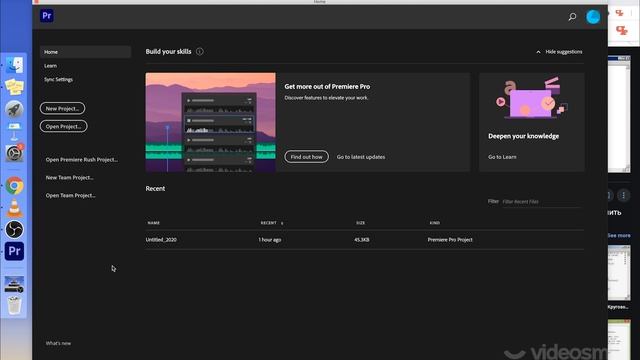Click the New Project button

[62, 108]
